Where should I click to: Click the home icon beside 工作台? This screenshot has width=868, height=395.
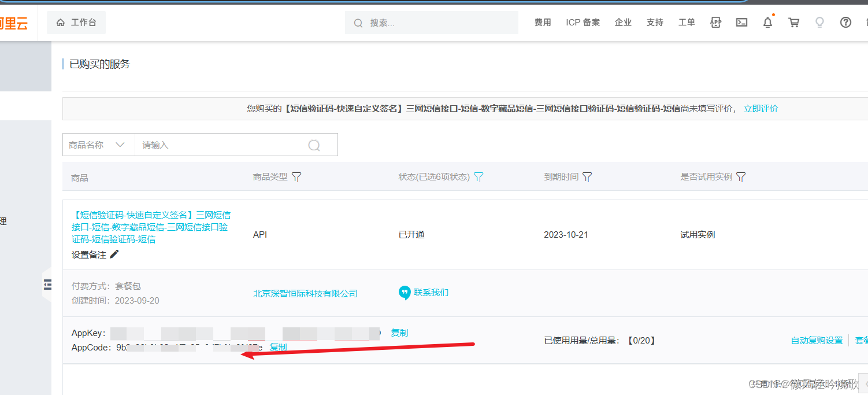[x=61, y=23]
